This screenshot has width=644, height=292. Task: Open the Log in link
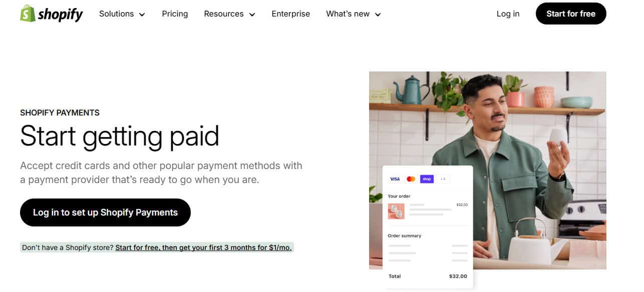508,14
